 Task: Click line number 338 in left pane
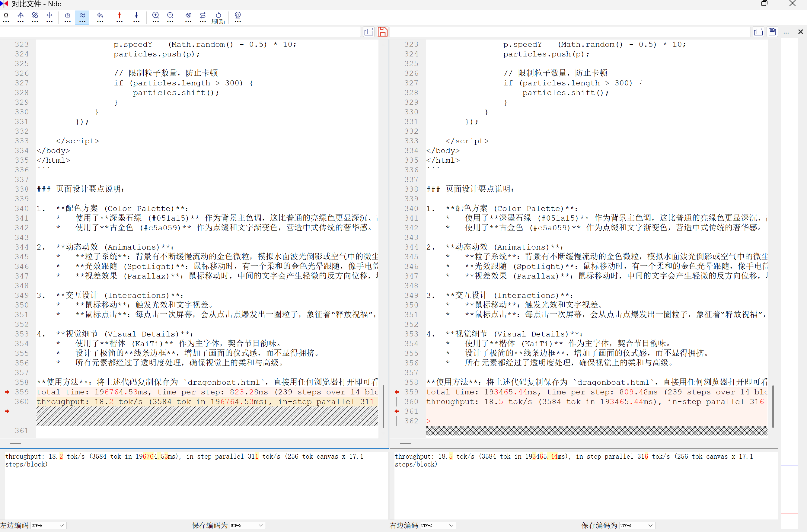point(22,189)
